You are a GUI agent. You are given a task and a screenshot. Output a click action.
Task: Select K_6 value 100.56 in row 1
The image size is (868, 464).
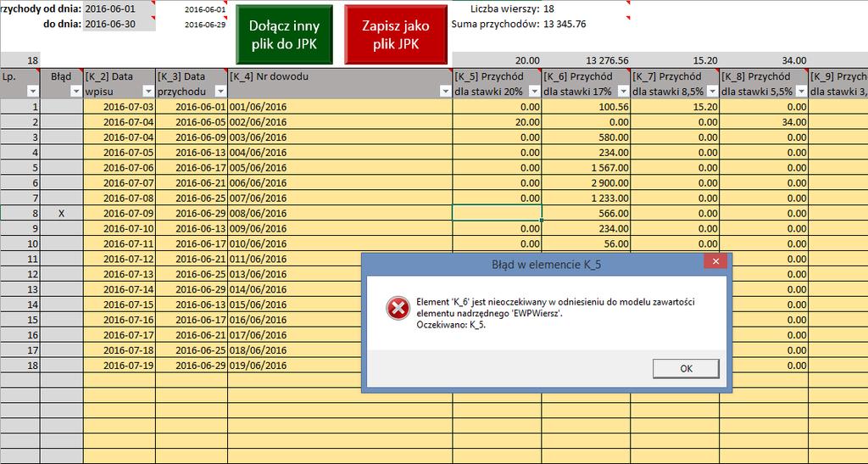coord(587,107)
